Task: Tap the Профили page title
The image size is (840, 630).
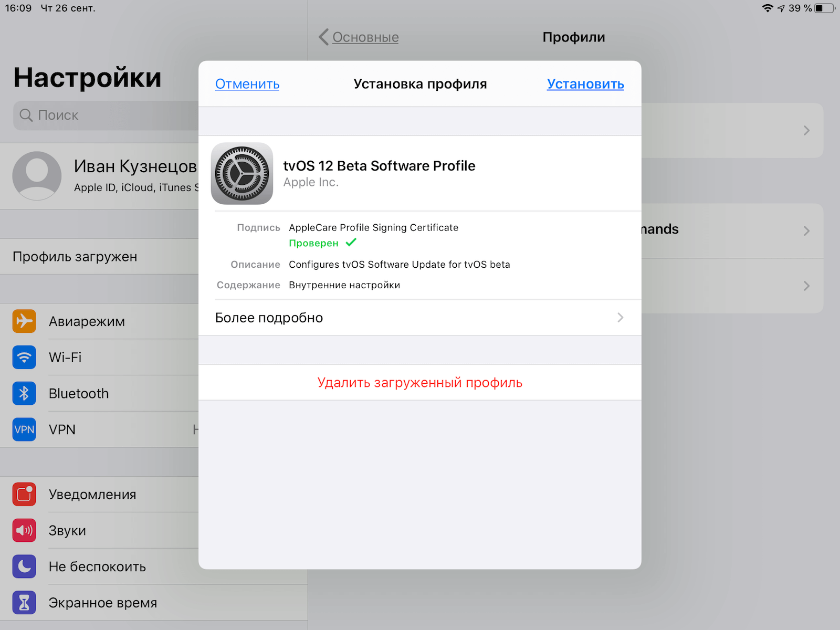Action: [x=574, y=37]
